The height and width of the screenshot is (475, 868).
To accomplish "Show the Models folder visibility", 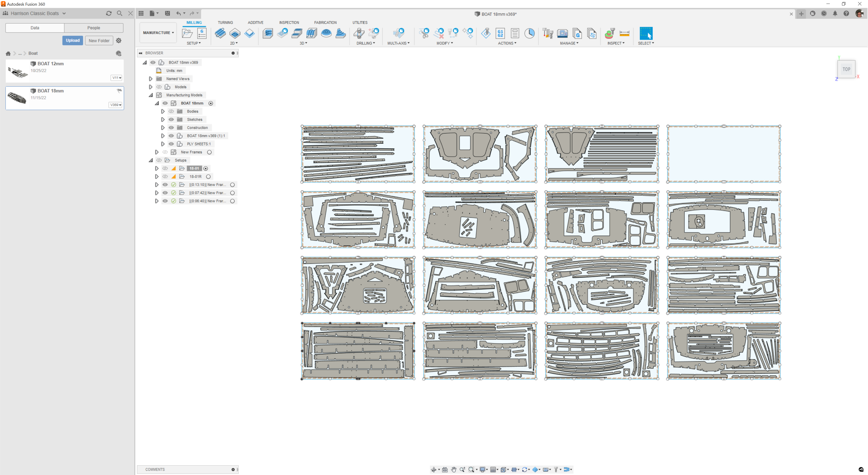I will (159, 87).
